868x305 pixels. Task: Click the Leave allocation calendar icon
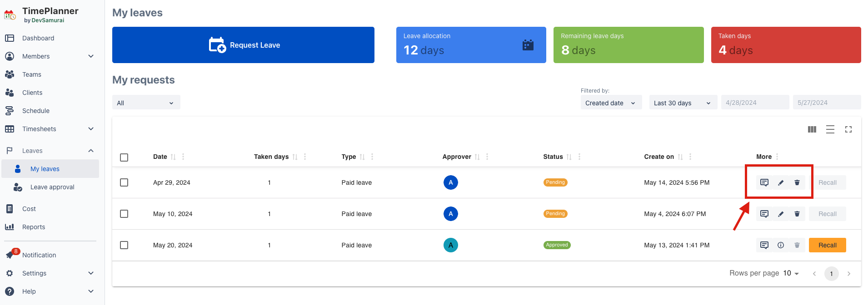(x=528, y=45)
